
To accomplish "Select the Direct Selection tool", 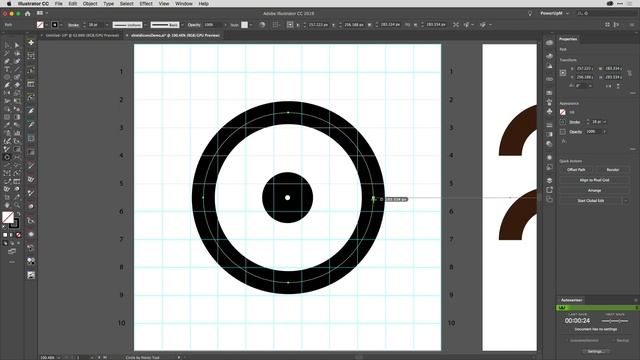I will (x=17, y=45).
